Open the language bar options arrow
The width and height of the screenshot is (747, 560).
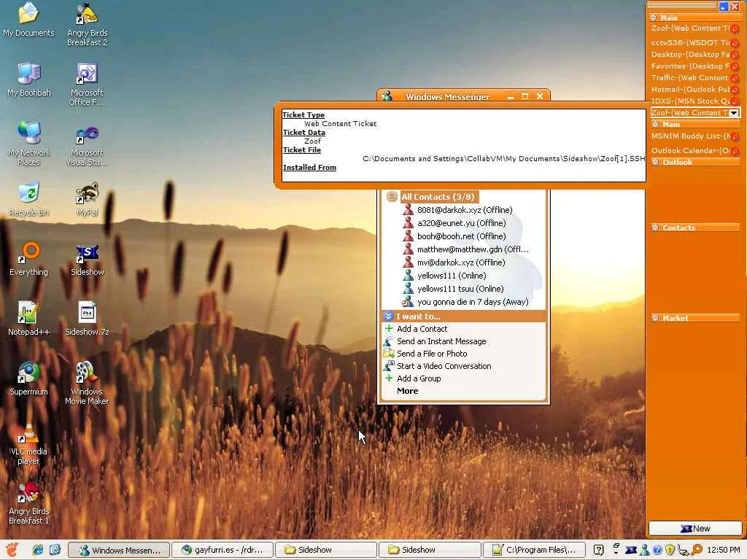(x=616, y=553)
